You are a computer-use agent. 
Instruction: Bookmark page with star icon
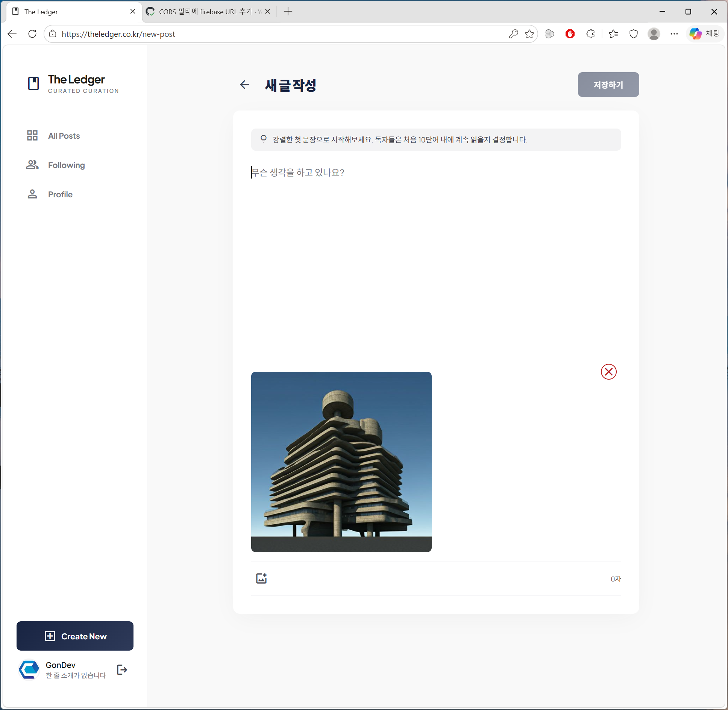(529, 34)
